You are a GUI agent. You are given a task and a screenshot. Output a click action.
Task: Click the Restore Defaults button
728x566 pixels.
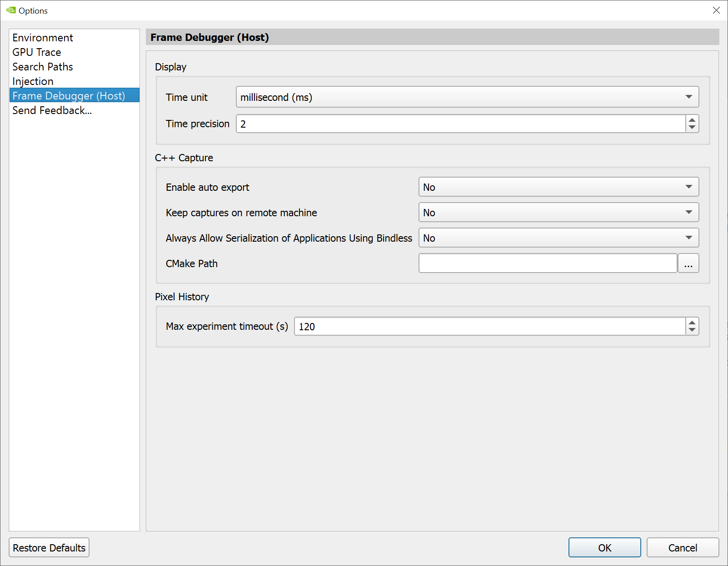pos(49,547)
